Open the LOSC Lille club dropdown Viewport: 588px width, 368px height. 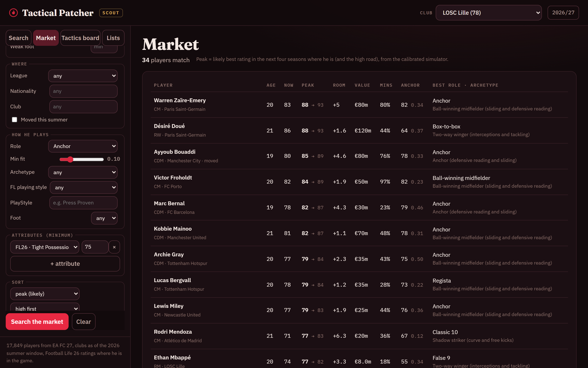[488, 13]
